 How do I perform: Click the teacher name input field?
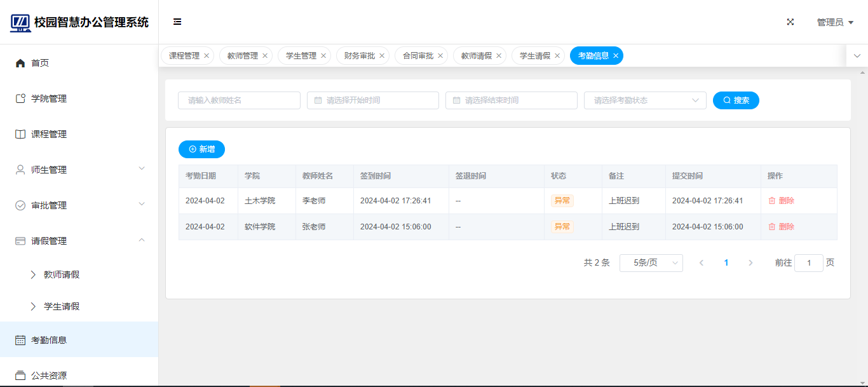tap(239, 100)
